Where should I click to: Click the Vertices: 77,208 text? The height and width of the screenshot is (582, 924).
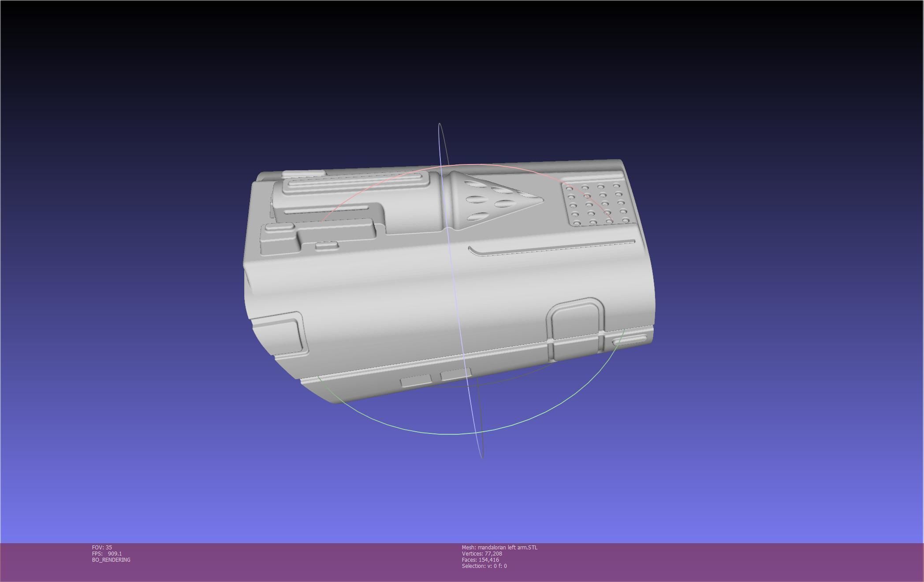click(482, 553)
